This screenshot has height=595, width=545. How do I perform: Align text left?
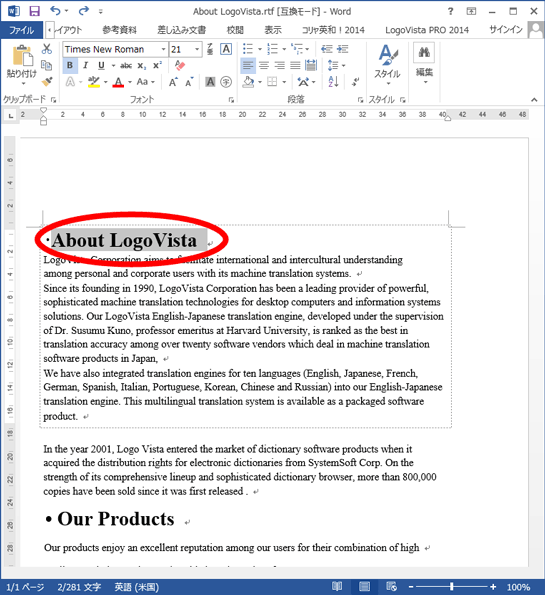click(x=248, y=65)
